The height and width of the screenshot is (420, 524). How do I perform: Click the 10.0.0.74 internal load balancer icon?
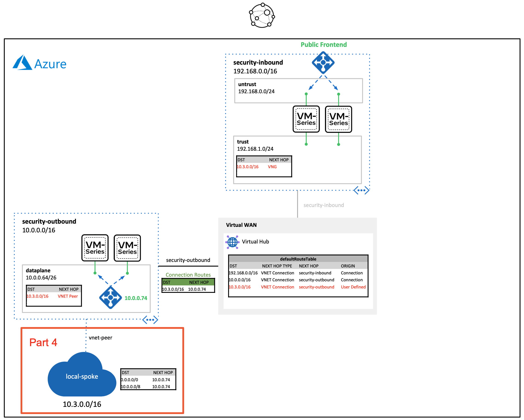[110, 297]
